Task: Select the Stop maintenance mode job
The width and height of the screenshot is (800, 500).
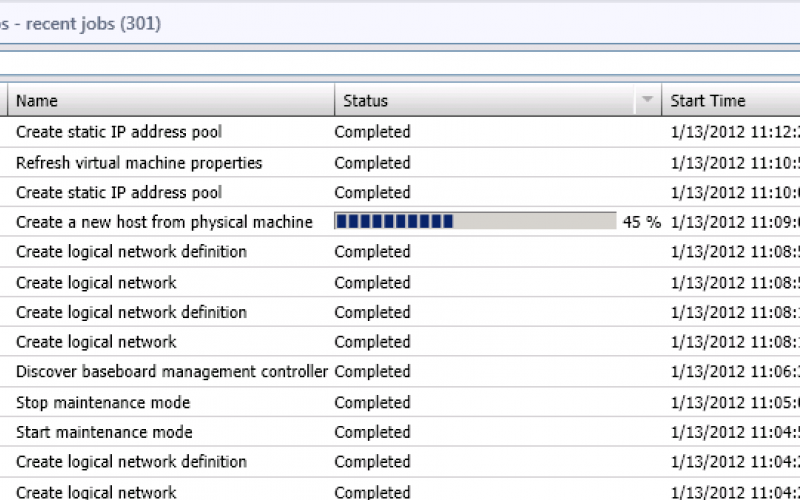Action: (103, 402)
